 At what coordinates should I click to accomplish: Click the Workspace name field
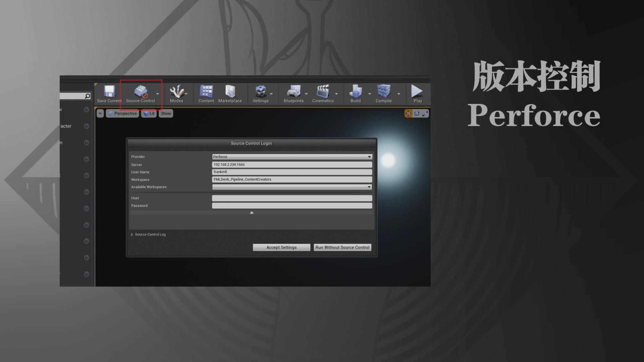292,179
